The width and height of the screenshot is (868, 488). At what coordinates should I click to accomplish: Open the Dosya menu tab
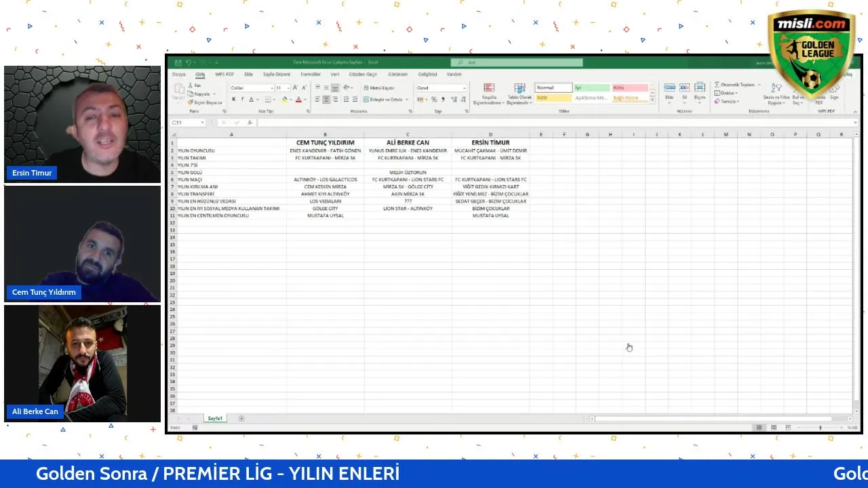[x=178, y=74]
